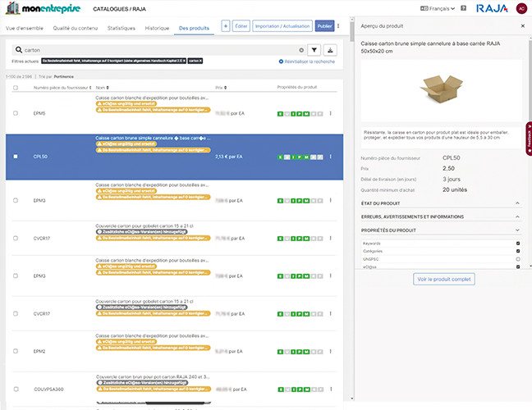Click the CATALOGUES / RAJA breadcrumb
This screenshot has width=532, height=410.
click(x=119, y=9)
